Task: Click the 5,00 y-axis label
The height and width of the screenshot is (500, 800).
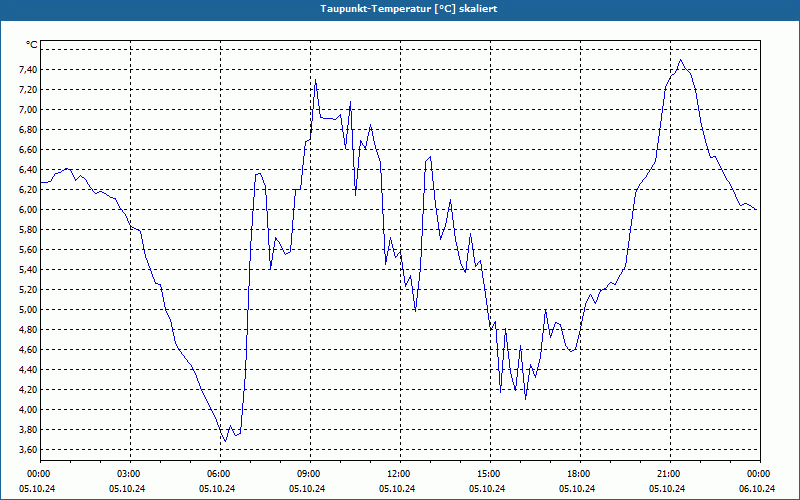Action: 29,310
